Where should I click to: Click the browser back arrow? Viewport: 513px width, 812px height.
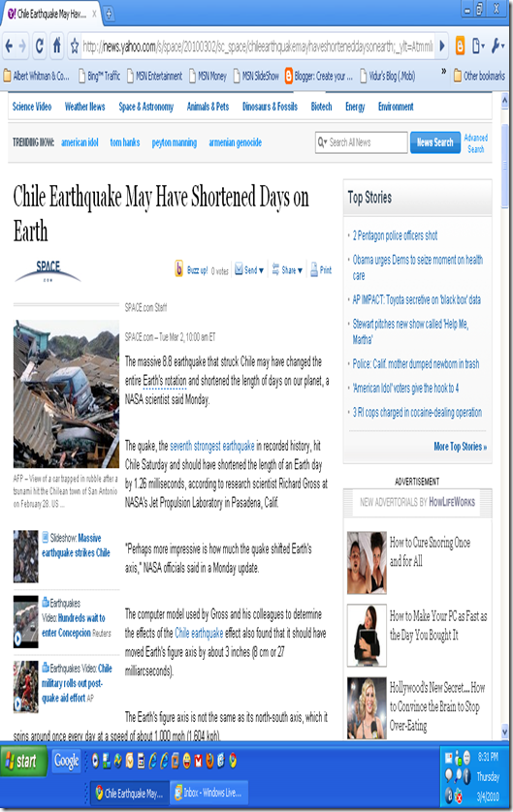coord(9,47)
